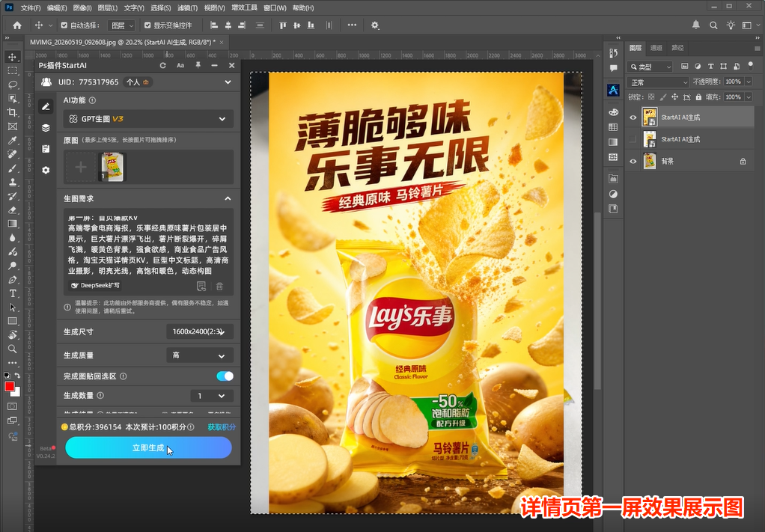Viewport: 765px width, 532px height.
Task: Open the 增效工具 menu
Action: (x=244, y=7)
